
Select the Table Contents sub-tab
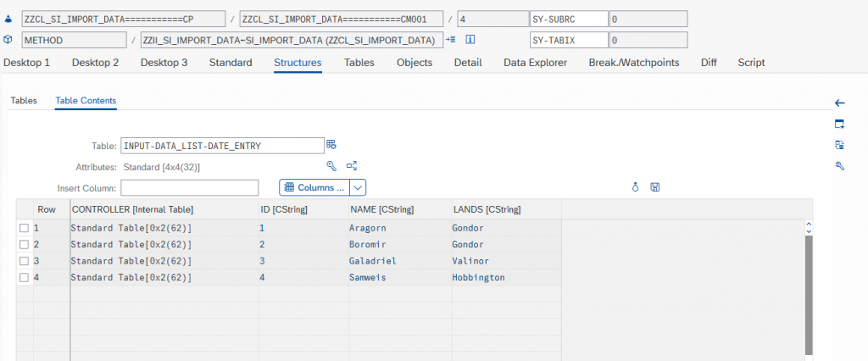click(x=86, y=101)
